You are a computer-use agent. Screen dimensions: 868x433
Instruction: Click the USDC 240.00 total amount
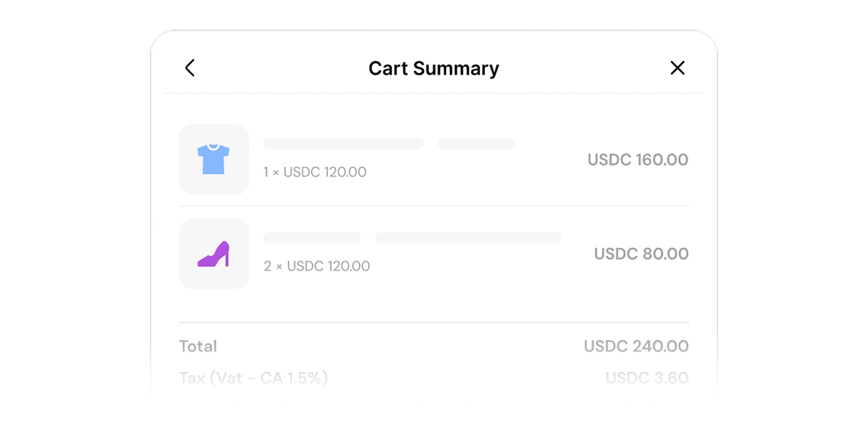pos(635,346)
